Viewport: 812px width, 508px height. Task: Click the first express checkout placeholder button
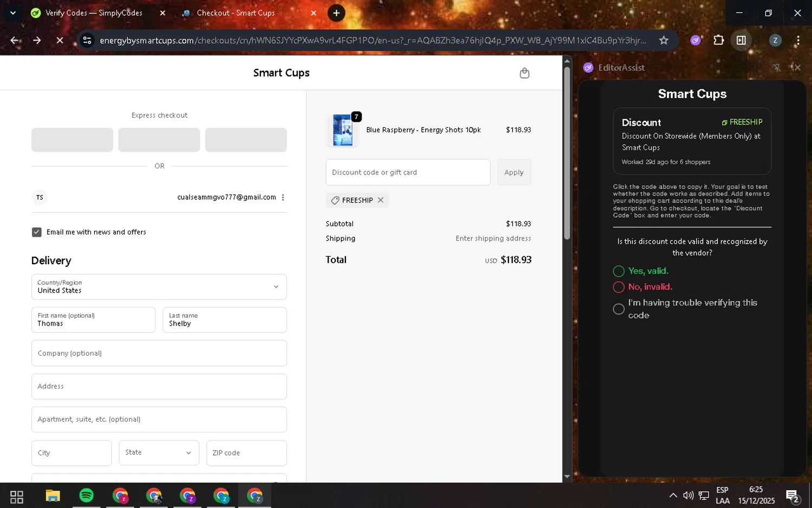pyautogui.click(x=72, y=140)
